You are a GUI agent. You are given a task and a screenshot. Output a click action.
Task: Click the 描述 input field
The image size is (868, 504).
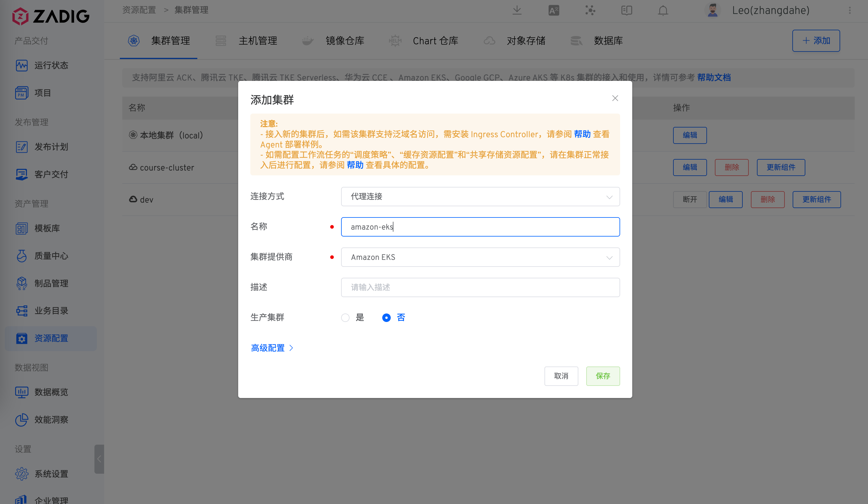point(480,287)
